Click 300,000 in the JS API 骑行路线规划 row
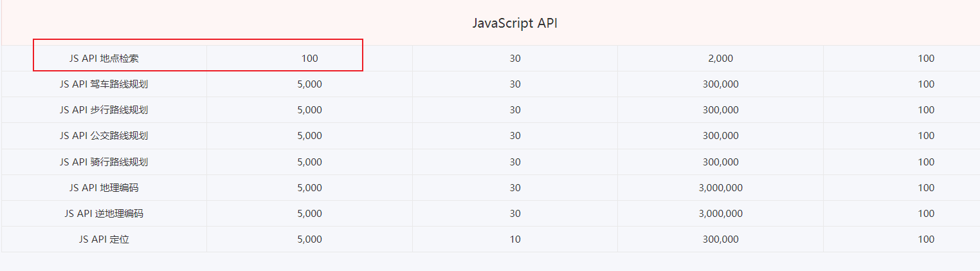 [721, 162]
